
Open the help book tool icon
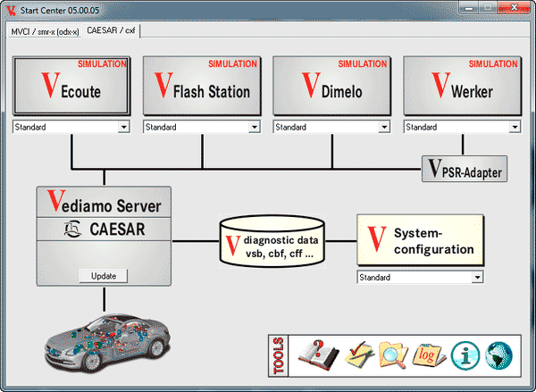(315, 354)
